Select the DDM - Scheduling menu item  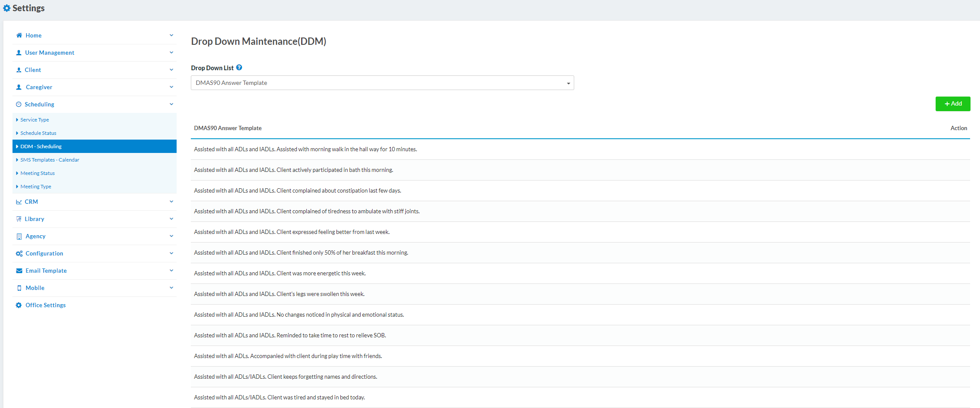(41, 146)
